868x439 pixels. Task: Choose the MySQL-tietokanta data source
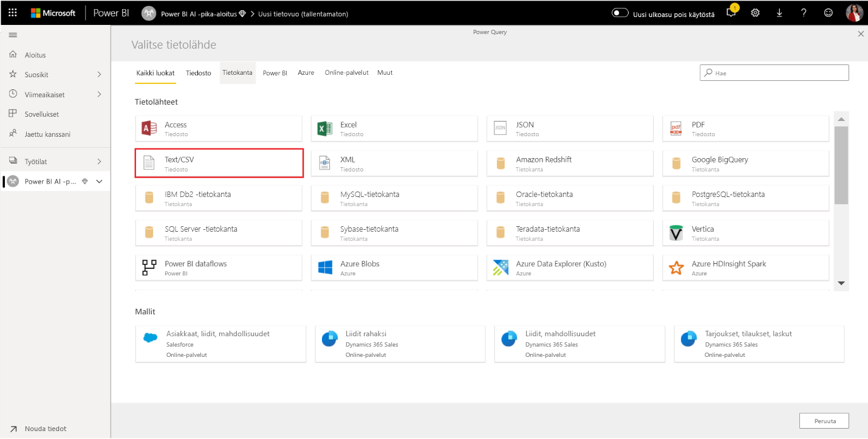click(394, 198)
